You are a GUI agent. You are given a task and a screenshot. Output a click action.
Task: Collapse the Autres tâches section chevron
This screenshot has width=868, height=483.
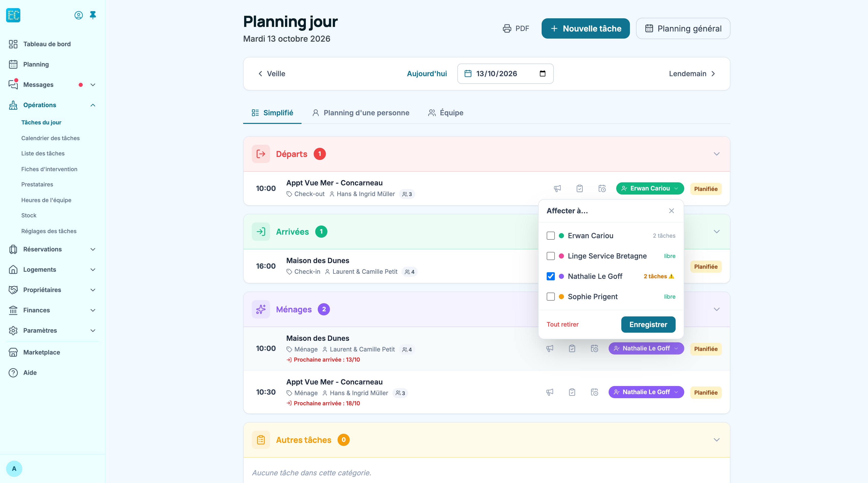[717, 440]
